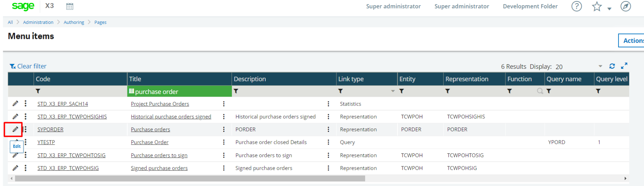Click the favorites star icon
644x186 pixels.
(597, 6)
